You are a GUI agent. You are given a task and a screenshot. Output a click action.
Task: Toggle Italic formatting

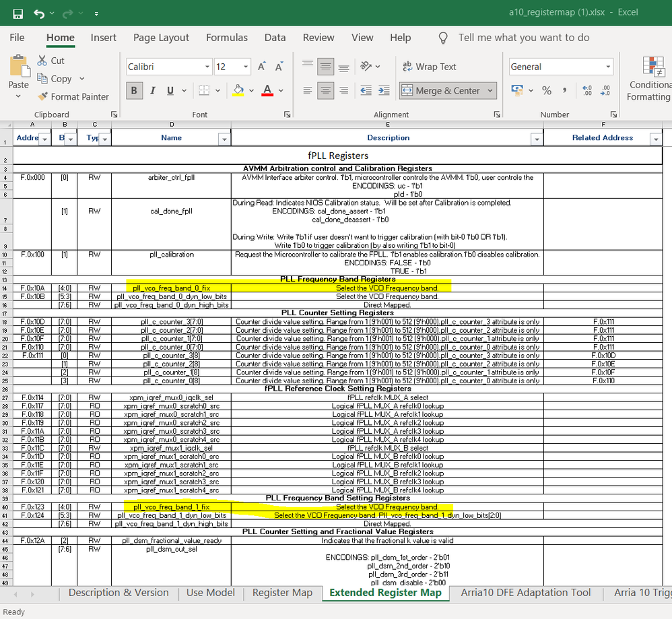tap(153, 90)
